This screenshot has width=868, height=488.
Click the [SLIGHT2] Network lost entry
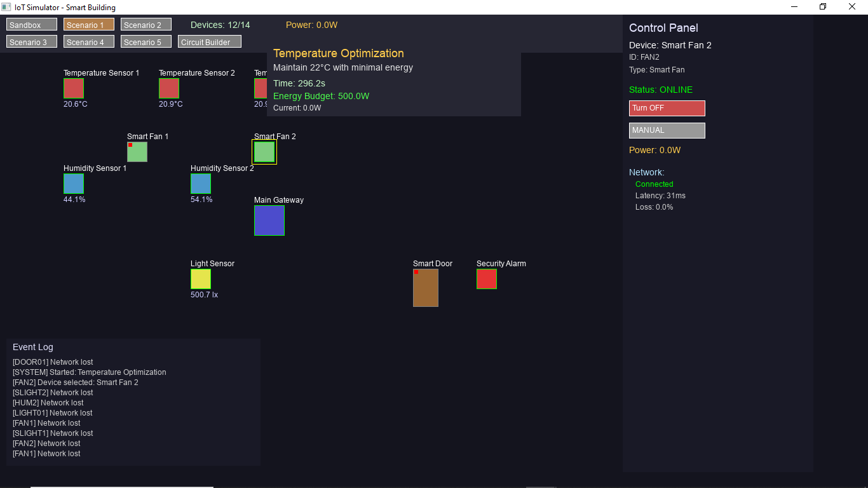(x=53, y=393)
